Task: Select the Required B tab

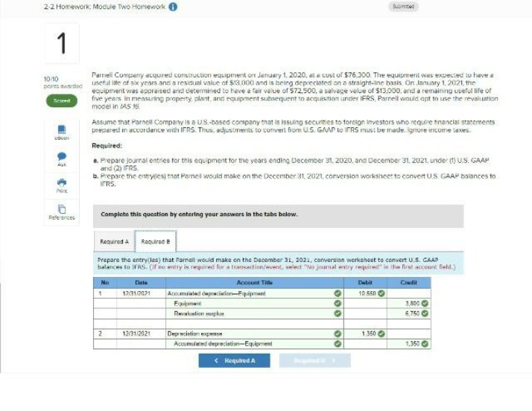Action: pos(156,241)
